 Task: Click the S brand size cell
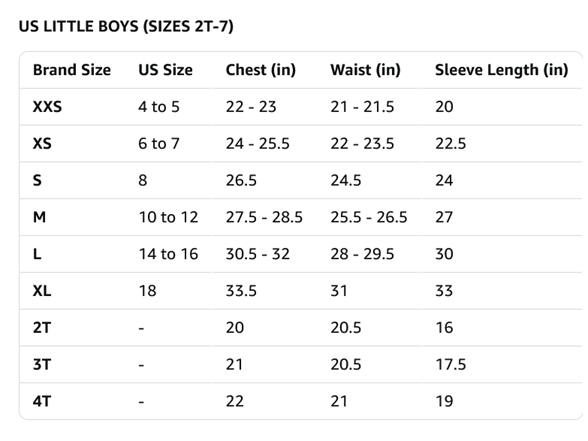37,180
